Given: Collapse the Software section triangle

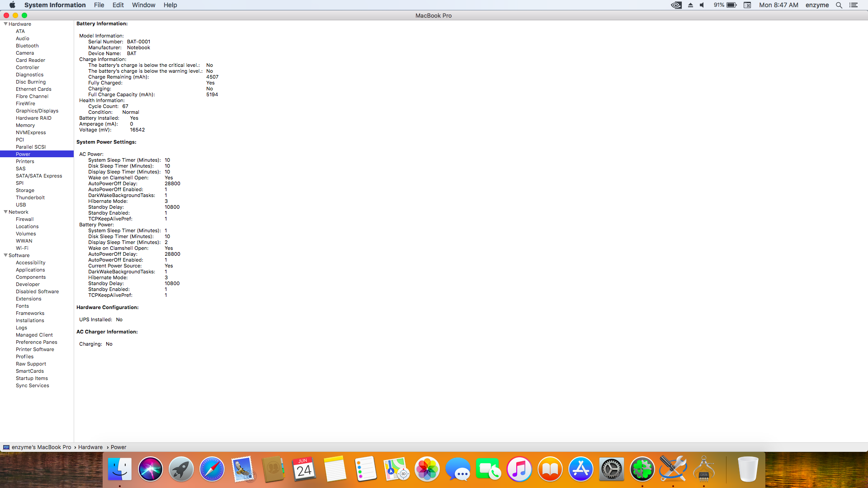Looking at the screenshot, I should (5, 255).
